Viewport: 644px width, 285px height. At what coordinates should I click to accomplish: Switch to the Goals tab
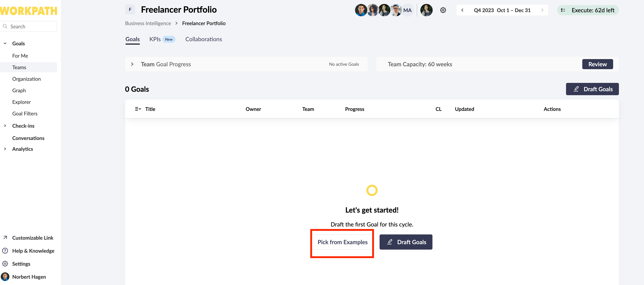click(132, 39)
